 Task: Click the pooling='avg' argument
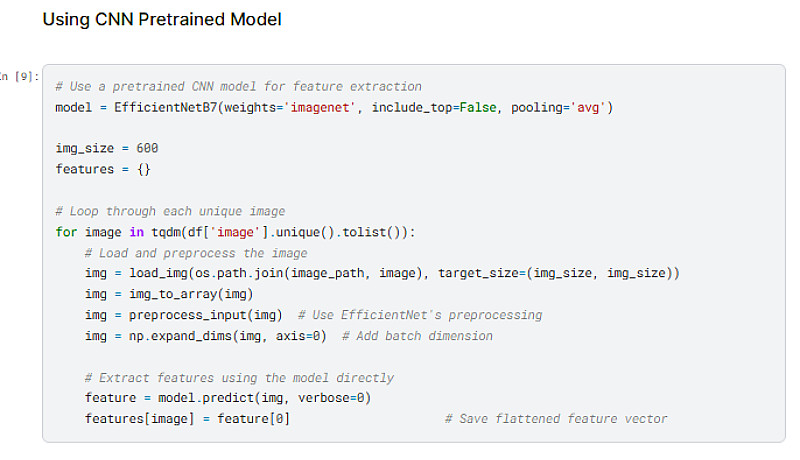click(x=558, y=107)
